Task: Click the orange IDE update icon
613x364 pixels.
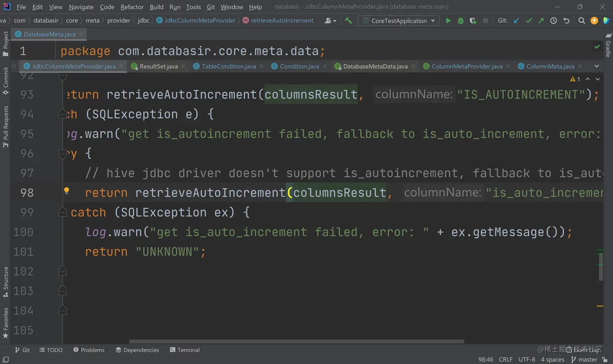Action: [594, 21]
